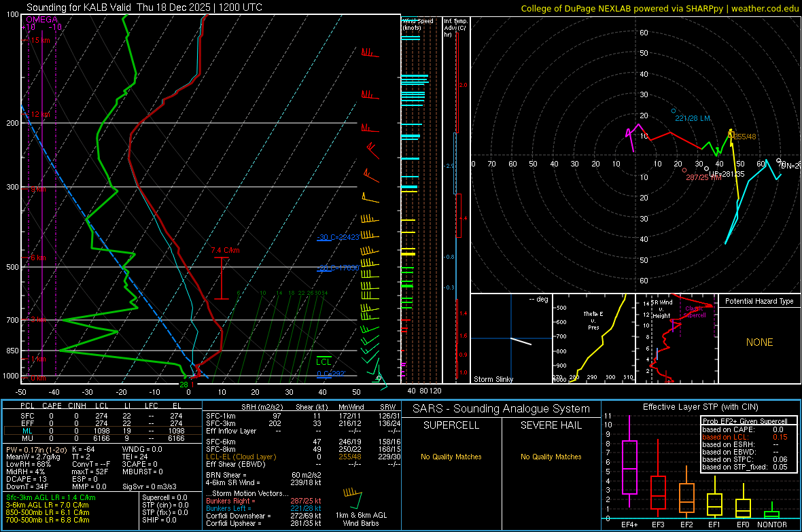
Task: Click the 7.4 C/km lapse rate label
Action: tap(225, 250)
